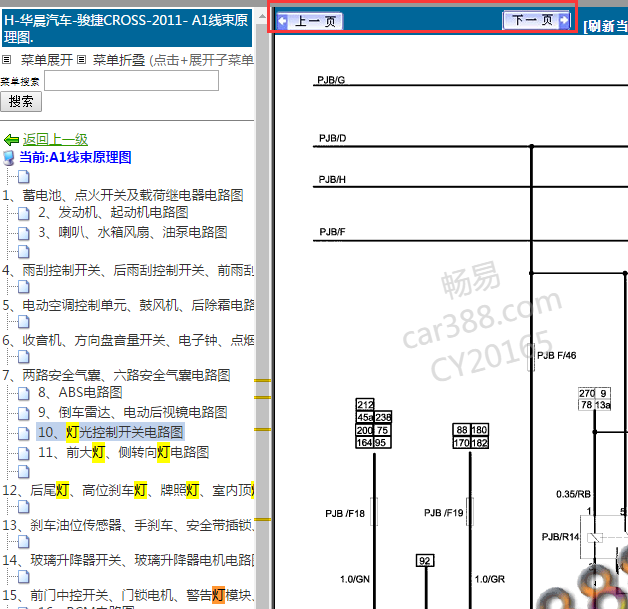Open 6、收音机、方向盘音量开关 entry
Screen dimensions: 628x609
tap(128, 340)
